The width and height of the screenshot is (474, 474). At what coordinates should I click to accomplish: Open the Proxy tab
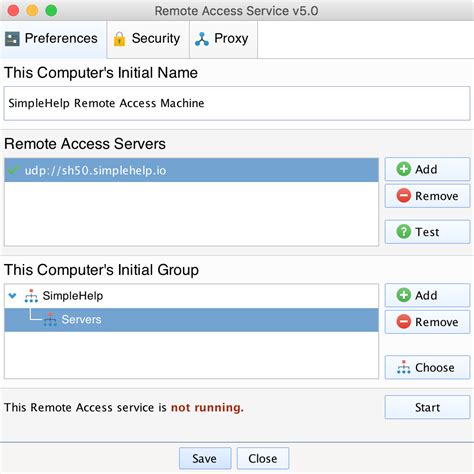coord(223,39)
